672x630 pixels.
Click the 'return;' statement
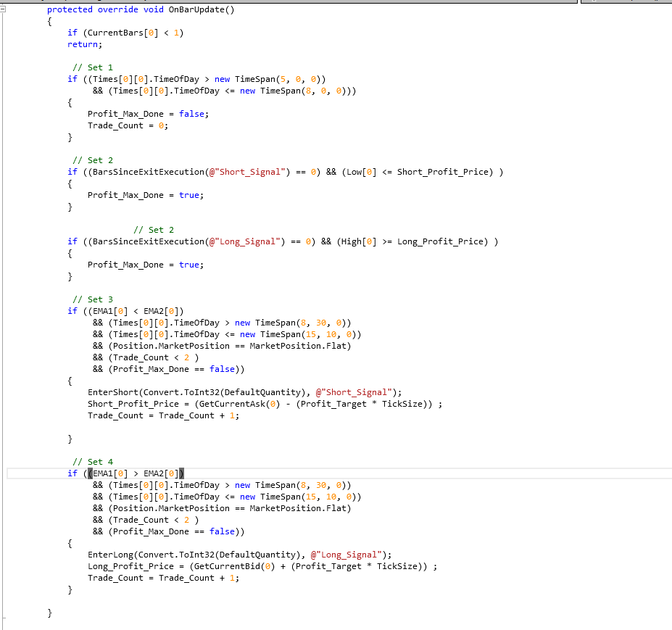pyautogui.click(x=84, y=44)
